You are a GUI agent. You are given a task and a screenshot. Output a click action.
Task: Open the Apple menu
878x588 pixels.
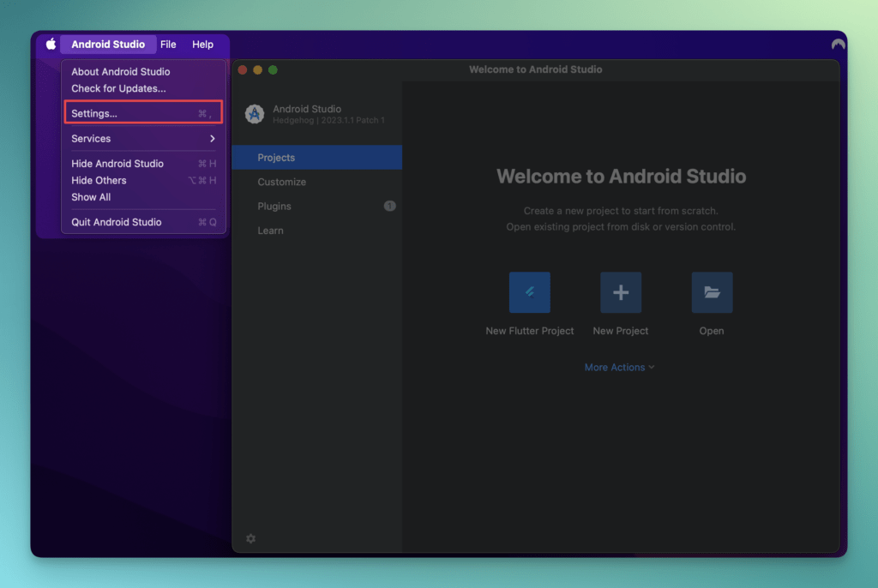pos(51,45)
